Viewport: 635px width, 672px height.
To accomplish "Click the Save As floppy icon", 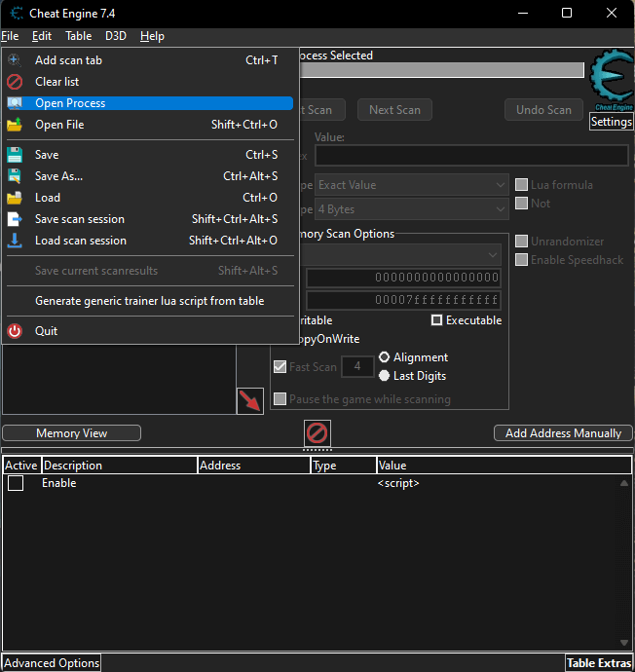I will tap(15, 176).
